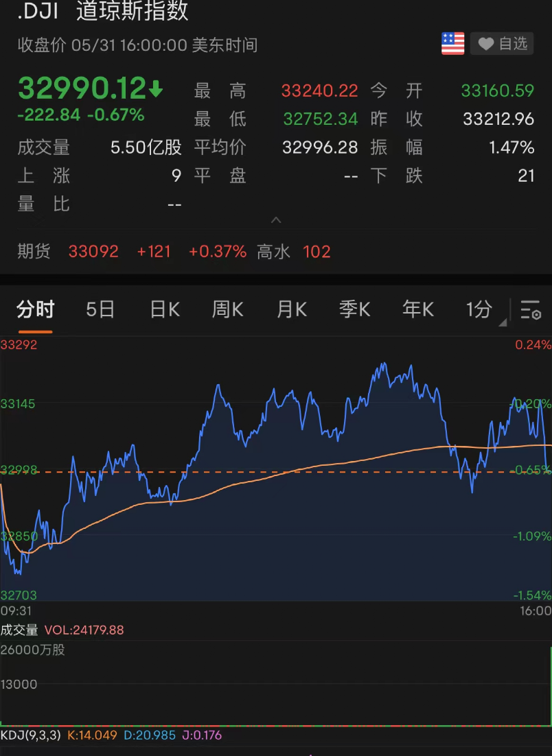552x756 pixels.
Task: Tap the futures price 33092
Action: [93, 252]
